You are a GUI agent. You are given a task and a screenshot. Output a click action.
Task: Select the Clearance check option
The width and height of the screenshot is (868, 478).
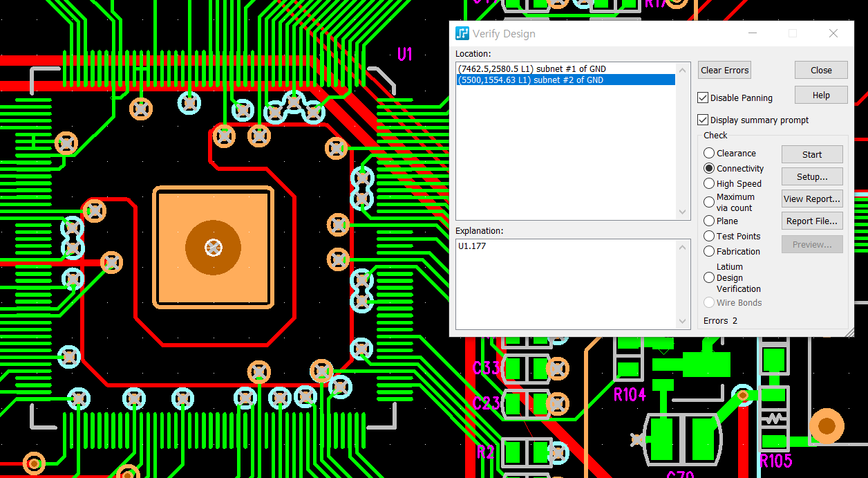[709, 154]
